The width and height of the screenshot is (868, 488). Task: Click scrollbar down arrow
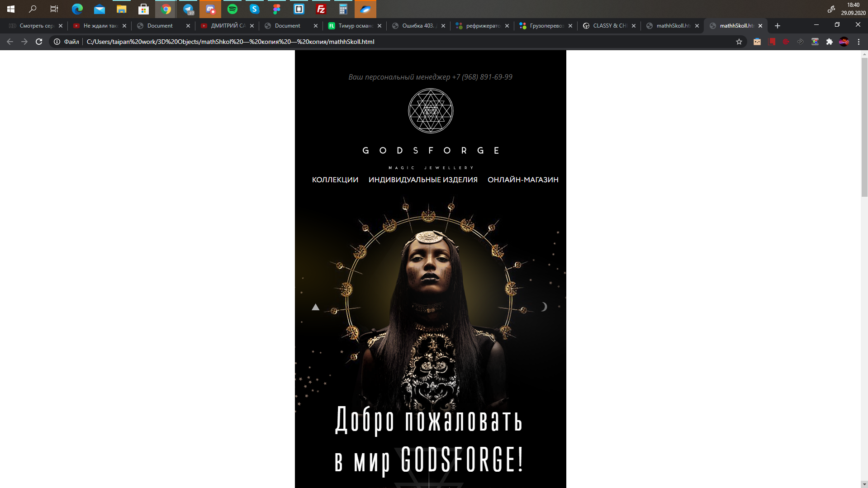864,484
